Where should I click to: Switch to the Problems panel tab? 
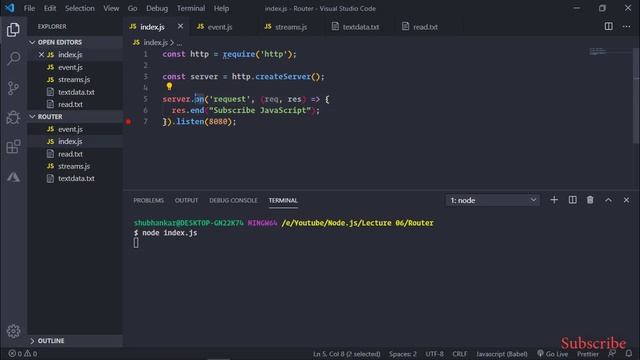(148, 200)
